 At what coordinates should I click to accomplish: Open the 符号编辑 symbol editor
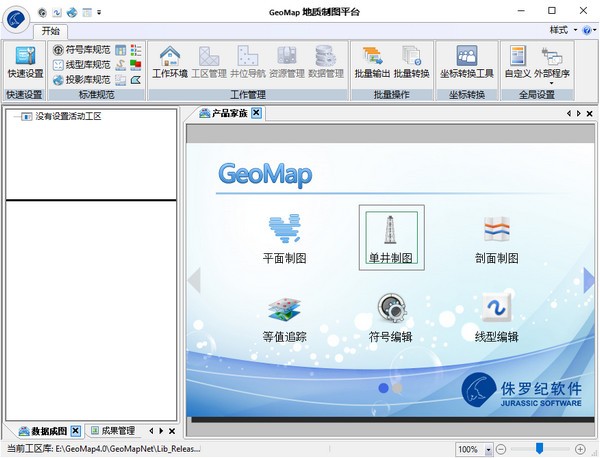(x=391, y=318)
